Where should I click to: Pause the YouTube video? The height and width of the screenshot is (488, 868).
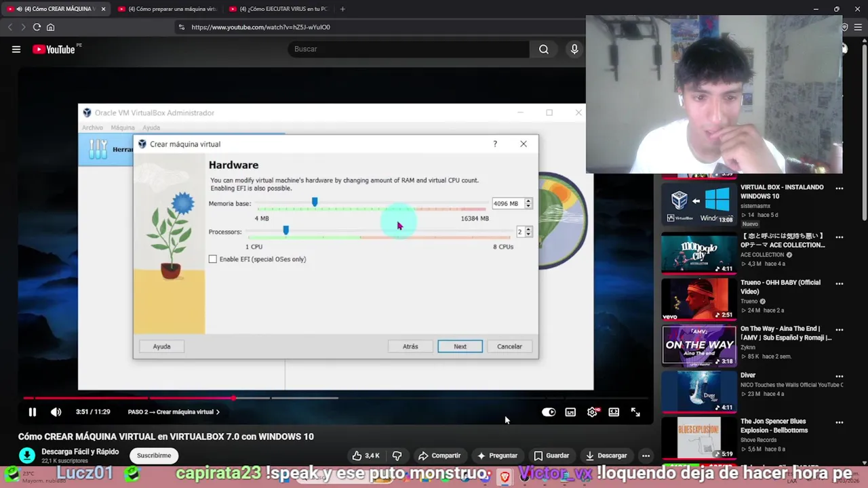click(32, 411)
